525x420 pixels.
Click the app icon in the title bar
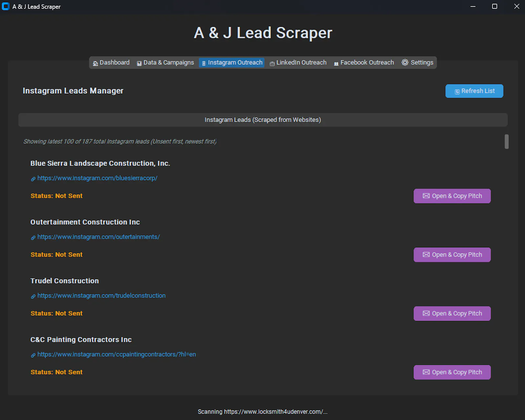click(x=6, y=6)
